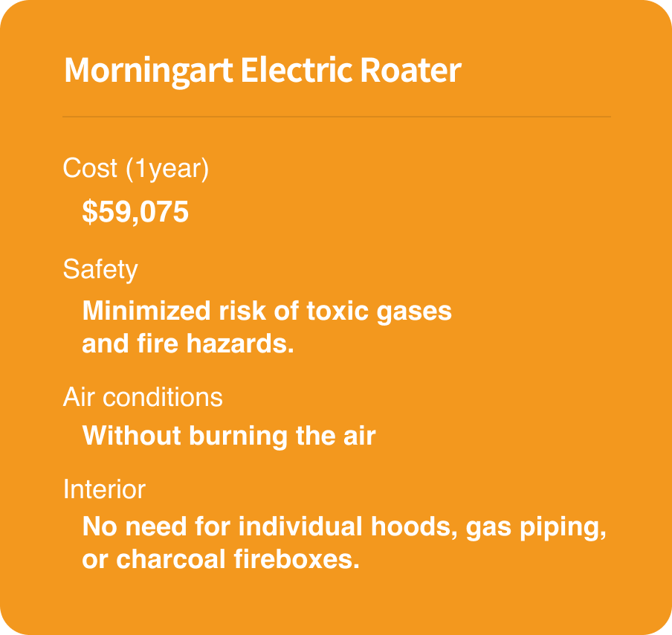Click the word 'hazards' in Safety text
The width and height of the screenshot is (672, 635).
[x=237, y=344]
